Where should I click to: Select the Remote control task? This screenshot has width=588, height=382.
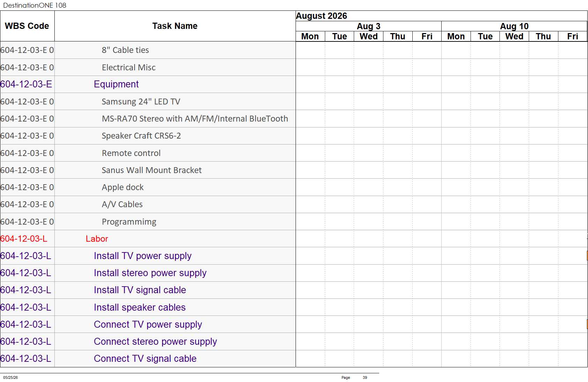coord(131,153)
